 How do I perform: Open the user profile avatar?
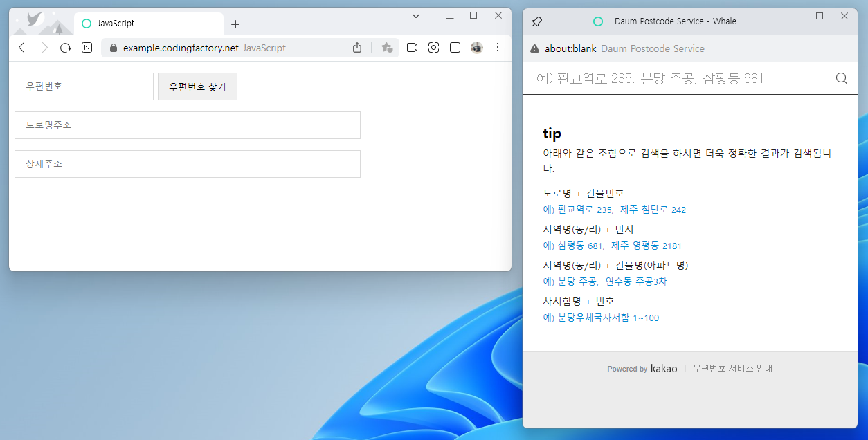(477, 48)
